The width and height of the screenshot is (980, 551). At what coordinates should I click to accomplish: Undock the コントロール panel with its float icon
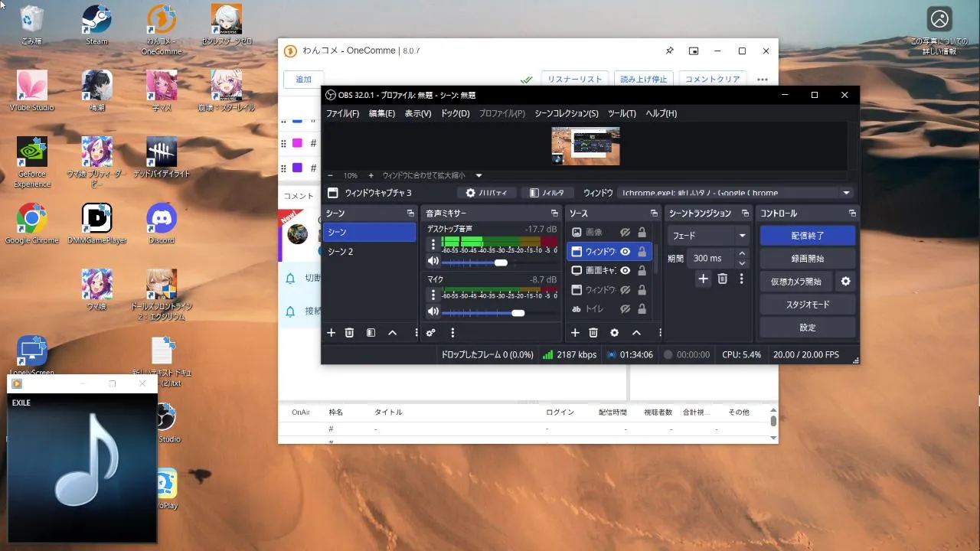852,214
